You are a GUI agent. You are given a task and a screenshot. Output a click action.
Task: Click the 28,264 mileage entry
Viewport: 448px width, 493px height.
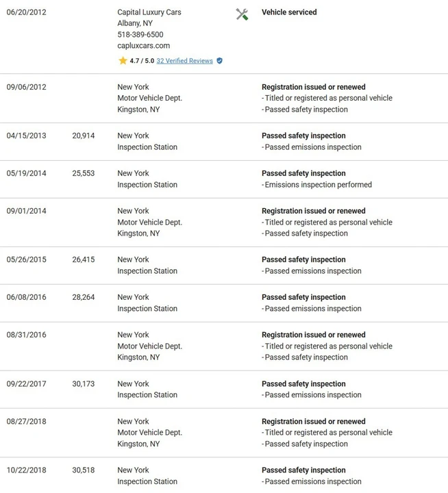[x=84, y=297]
